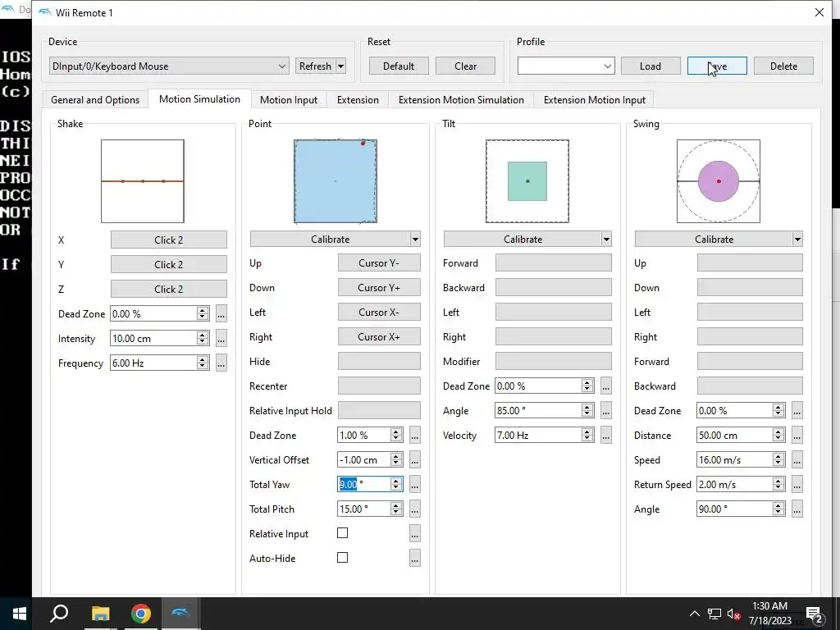This screenshot has height=630, width=840.
Task: Click the Swing Speed spinner arrows
Action: [x=778, y=460]
